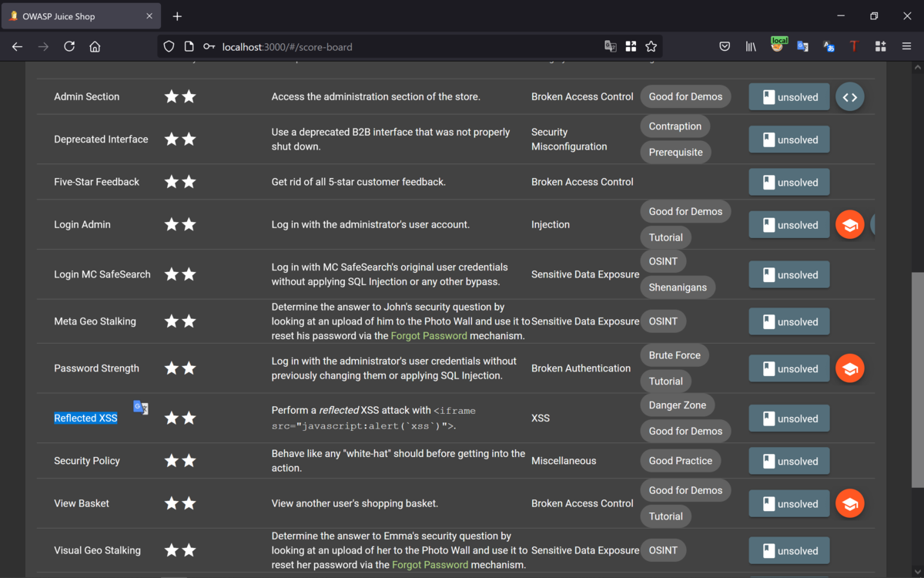Click the extension icon labeled local
This screenshot has width=924, height=578.
point(778,45)
